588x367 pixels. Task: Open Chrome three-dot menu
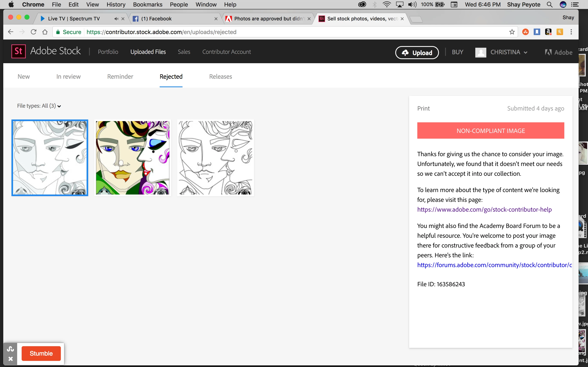point(571,32)
